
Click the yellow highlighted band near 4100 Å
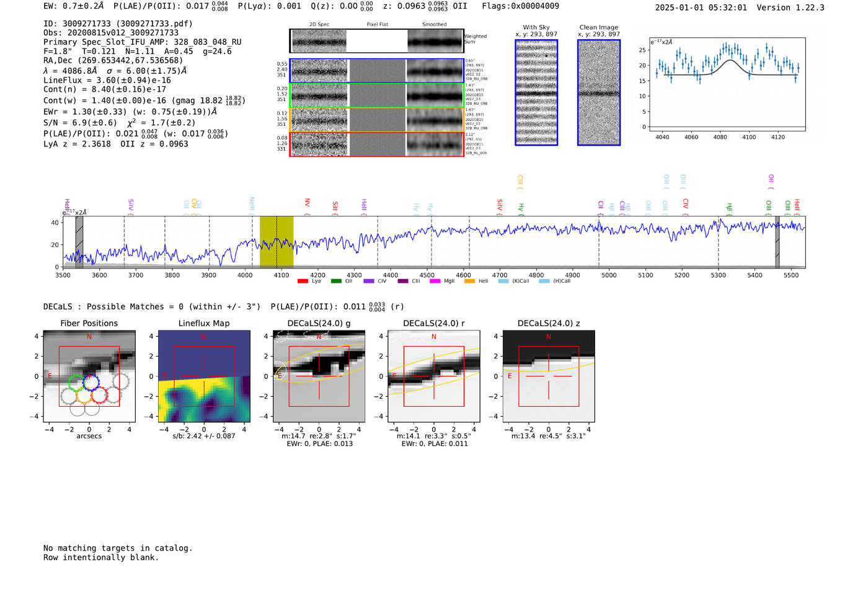click(277, 242)
